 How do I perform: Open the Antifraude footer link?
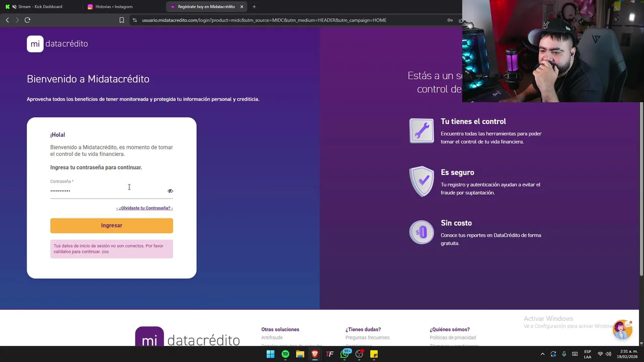pos(272,338)
